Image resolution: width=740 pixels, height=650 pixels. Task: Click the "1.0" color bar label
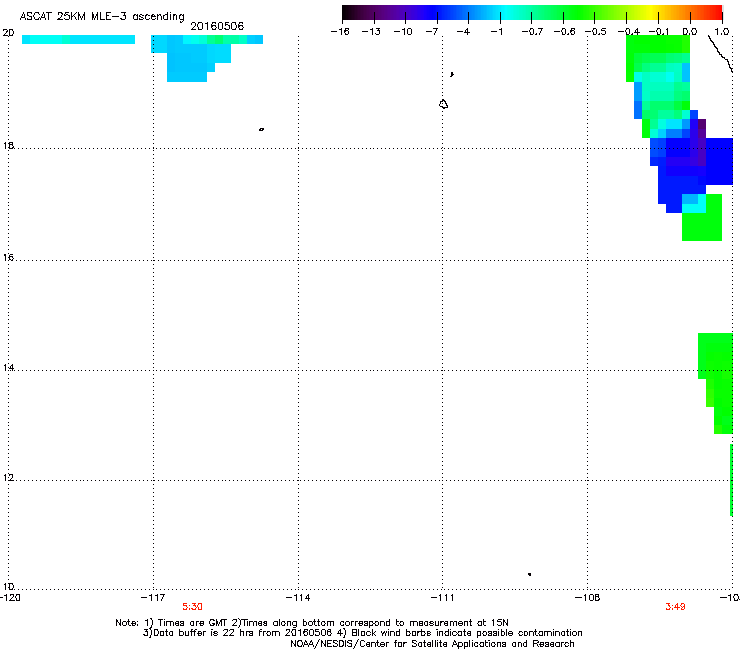pos(722,32)
